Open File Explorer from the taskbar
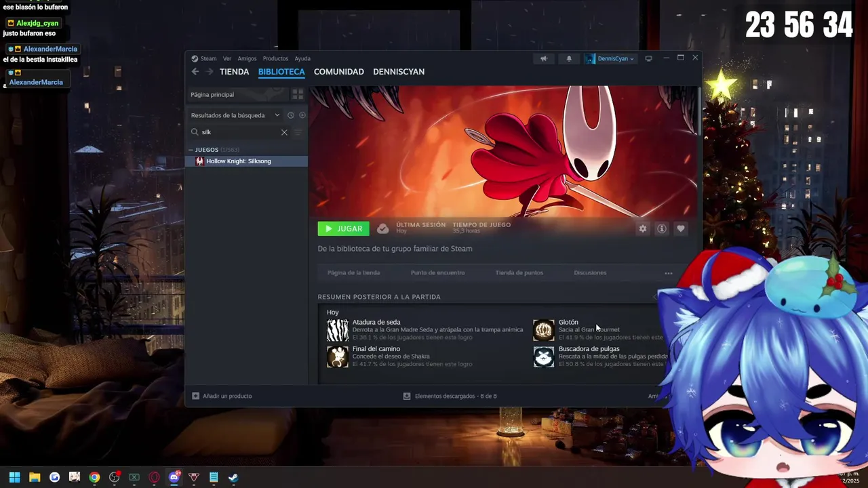 click(x=35, y=477)
